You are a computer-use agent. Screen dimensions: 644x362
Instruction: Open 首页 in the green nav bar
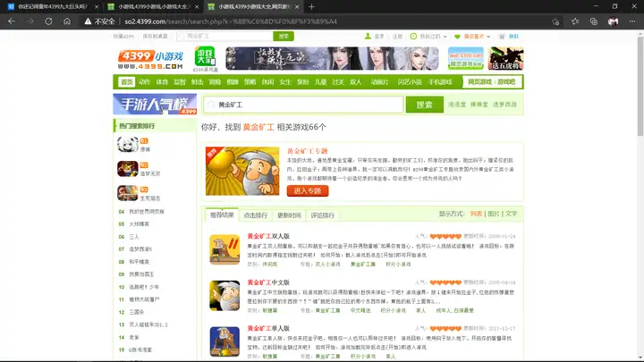126,81
